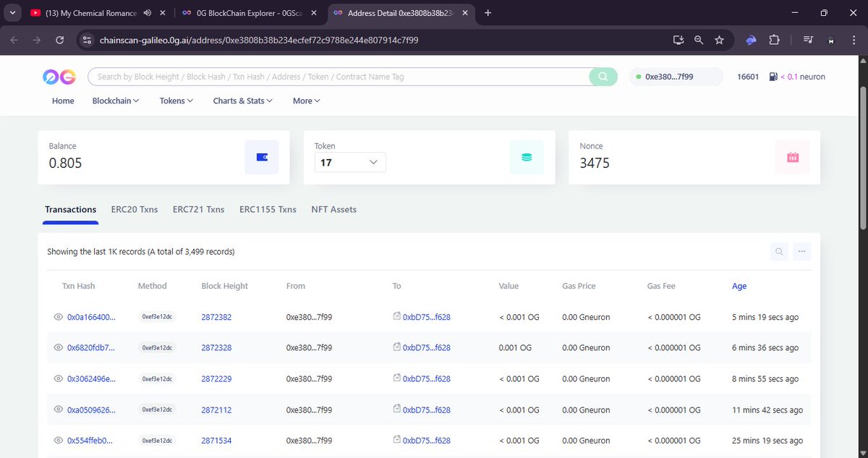The width and height of the screenshot is (868, 458).
Task: Click the ellipsis options icon above the table
Action: (801, 251)
